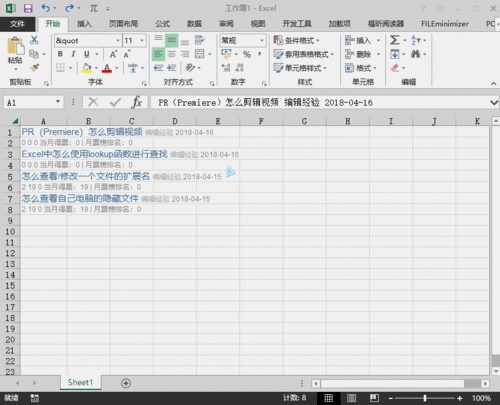Switch to the 插入 Insert tab
Image resolution: width=500 pixels, height=405 pixels.
(84, 24)
